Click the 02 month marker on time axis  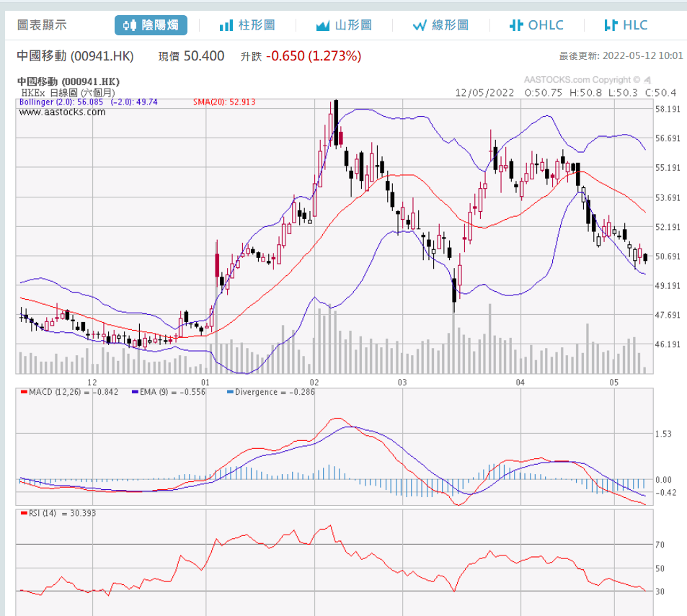[x=314, y=383]
